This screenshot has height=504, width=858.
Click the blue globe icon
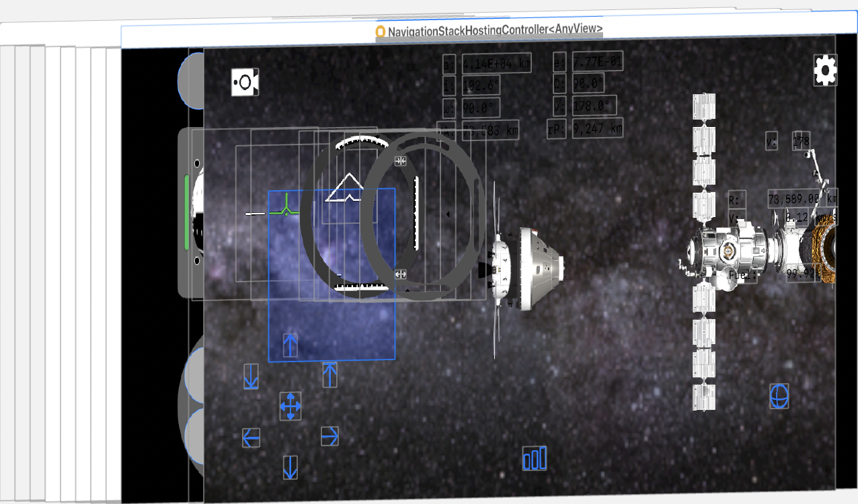coord(779,396)
